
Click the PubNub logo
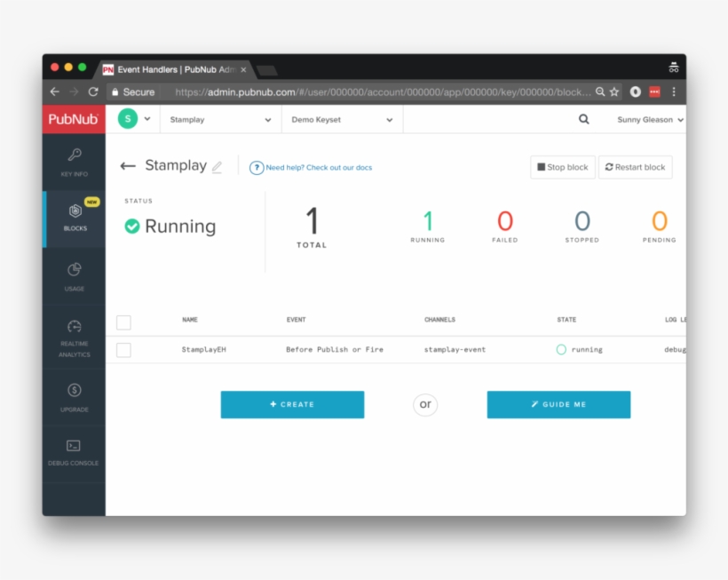pyautogui.click(x=74, y=119)
